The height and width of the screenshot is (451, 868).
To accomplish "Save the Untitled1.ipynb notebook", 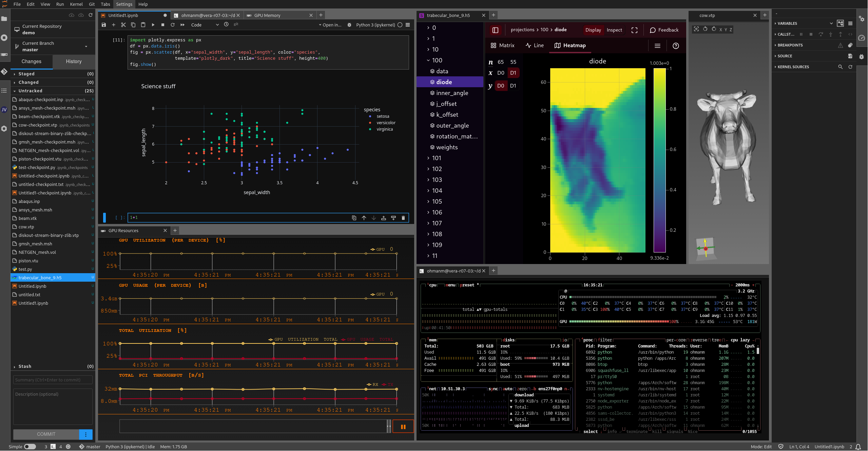I will (104, 25).
